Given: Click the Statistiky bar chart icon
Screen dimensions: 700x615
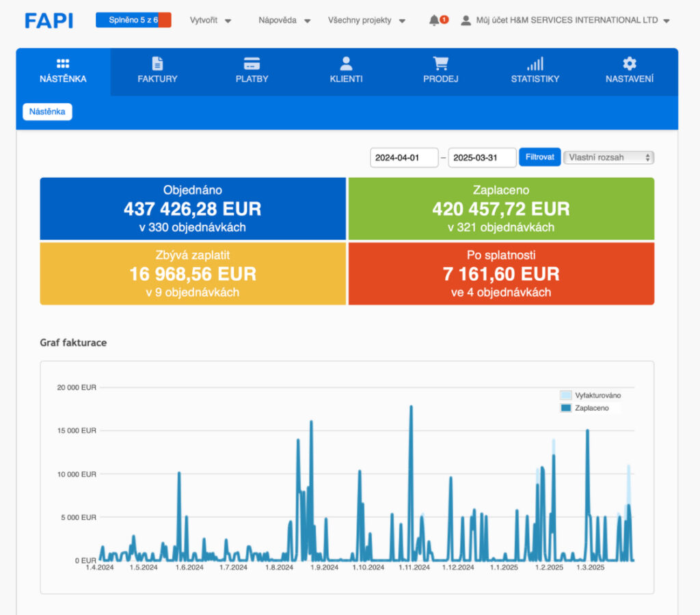Looking at the screenshot, I should pyautogui.click(x=535, y=64).
